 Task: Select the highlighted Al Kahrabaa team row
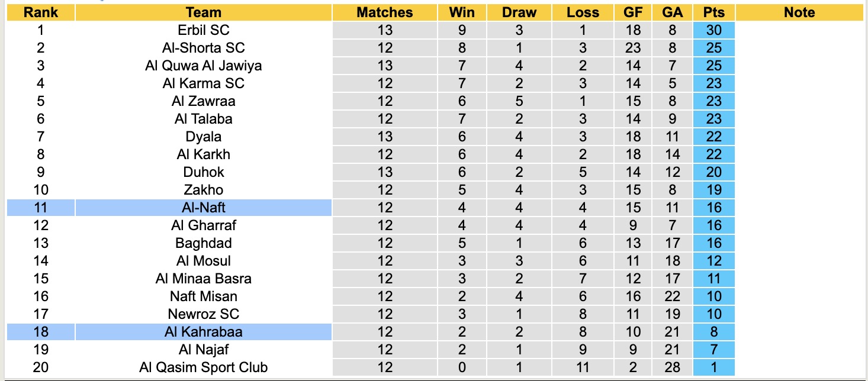(x=203, y=332)
